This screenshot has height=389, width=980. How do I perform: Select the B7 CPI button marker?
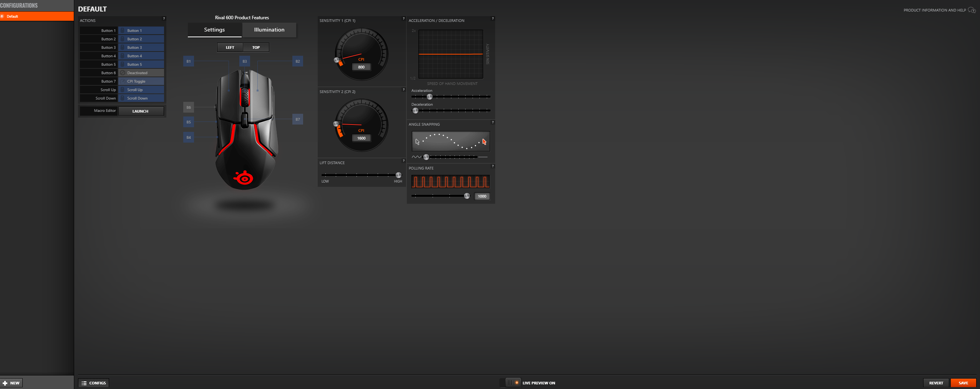298,119
